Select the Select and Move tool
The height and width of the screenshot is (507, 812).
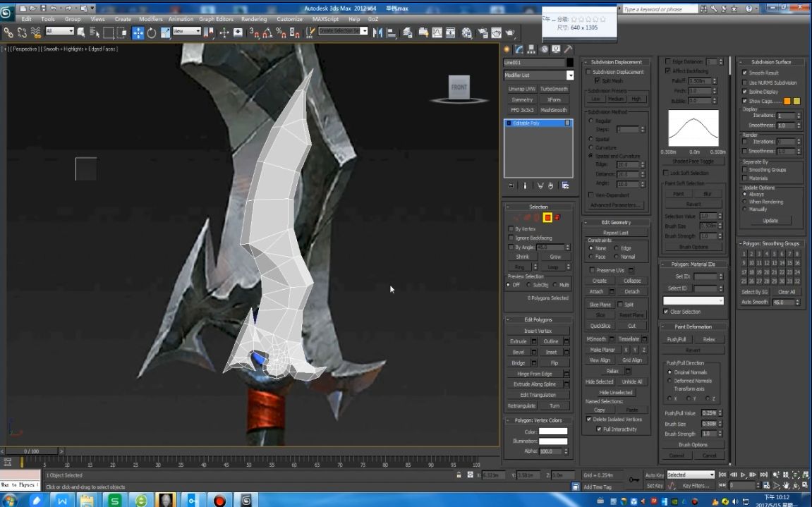coord(139,32)
